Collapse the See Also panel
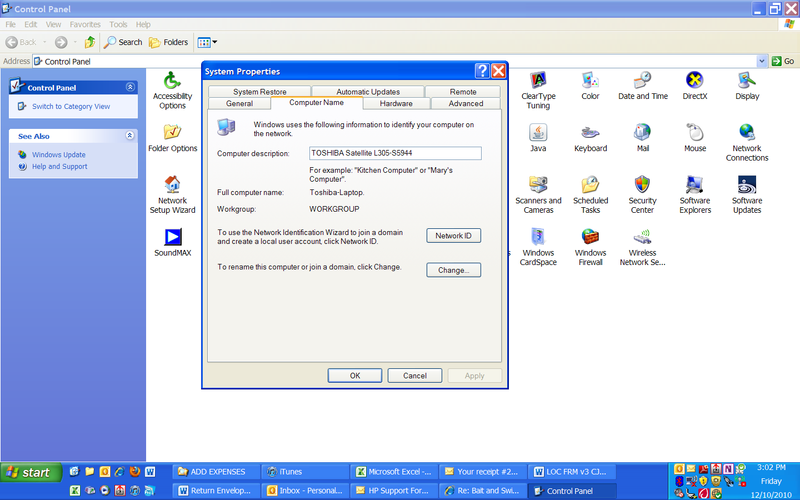Image resolution: width=800 pixels, height=500 pixels. pos(130,135)
